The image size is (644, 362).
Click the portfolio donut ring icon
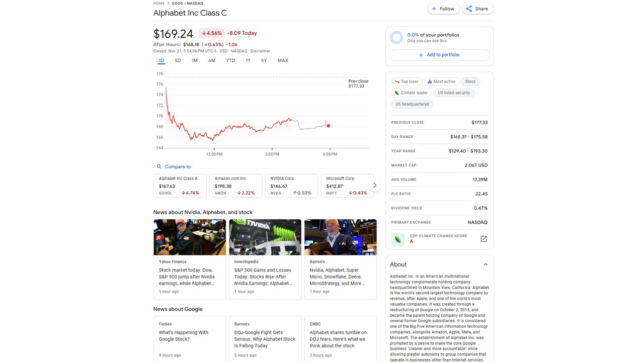[x=396, y=37]
